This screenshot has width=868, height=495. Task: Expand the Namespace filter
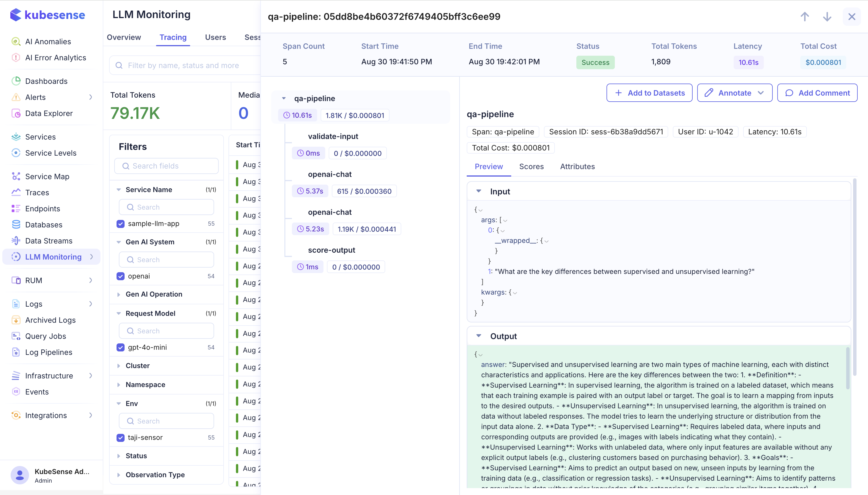click(119, 384)
